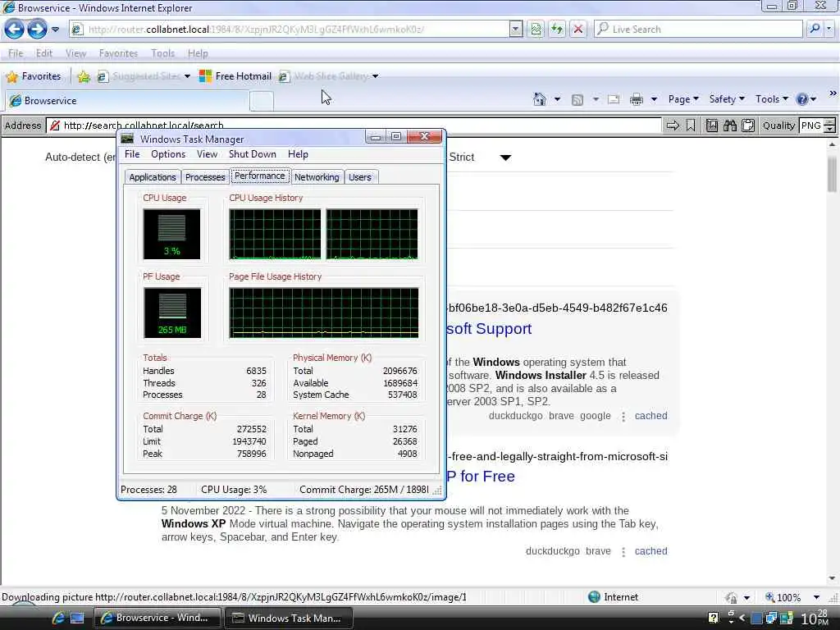Switch to the Processes tab
This screenshot has height=630, width=840.
tap(205, 177)
